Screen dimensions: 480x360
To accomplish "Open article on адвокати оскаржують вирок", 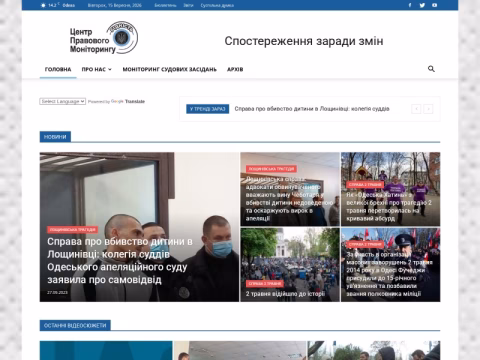I will (x=288, y=199).
